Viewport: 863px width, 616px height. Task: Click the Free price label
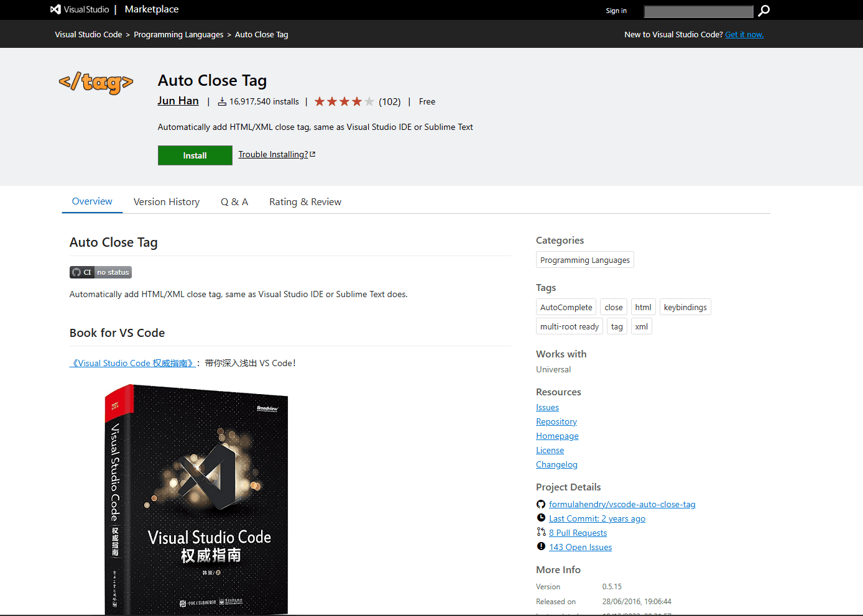(x=427, y=101)
